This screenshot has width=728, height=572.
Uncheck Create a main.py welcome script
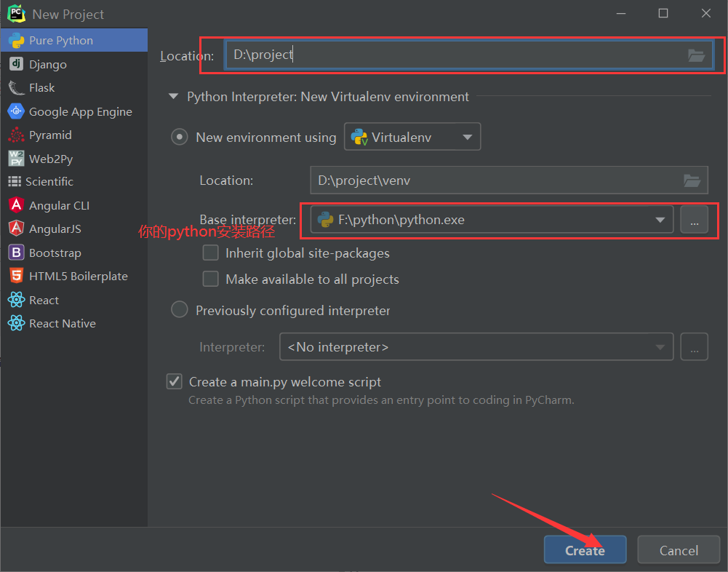click(174, 381)
